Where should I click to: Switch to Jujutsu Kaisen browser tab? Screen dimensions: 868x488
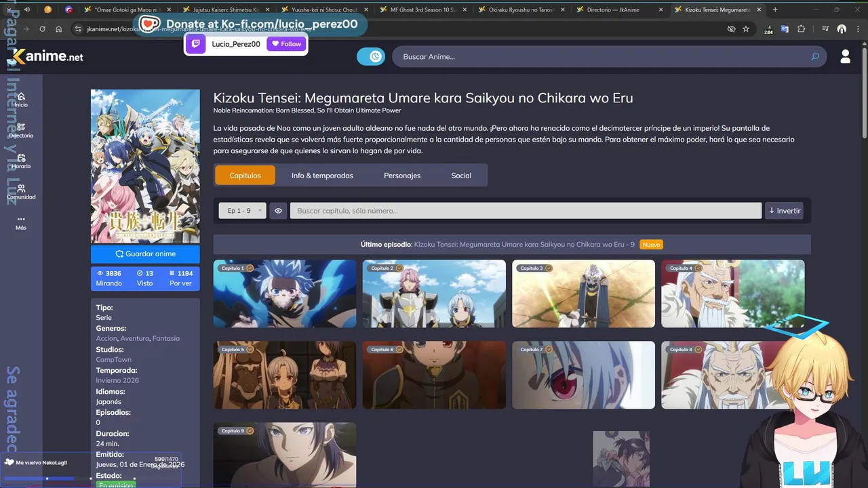226,9
